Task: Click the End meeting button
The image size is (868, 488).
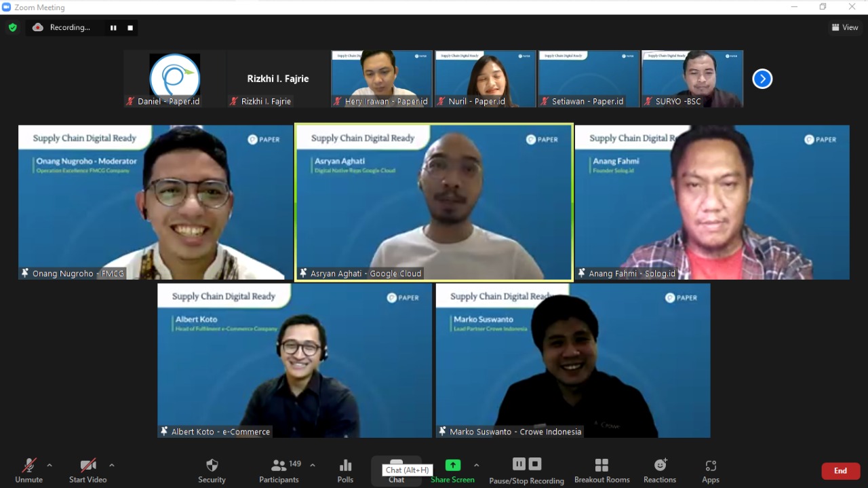Action: point(840,470)
